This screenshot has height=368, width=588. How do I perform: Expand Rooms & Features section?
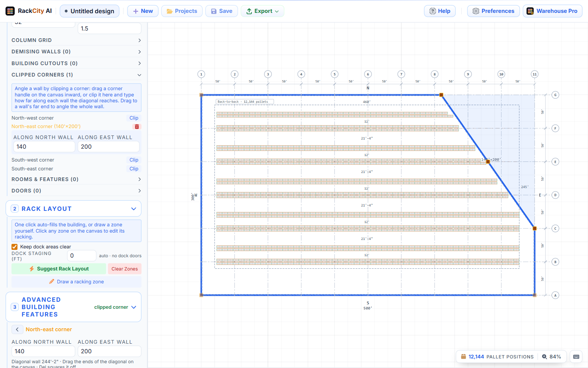pos(76,179)
